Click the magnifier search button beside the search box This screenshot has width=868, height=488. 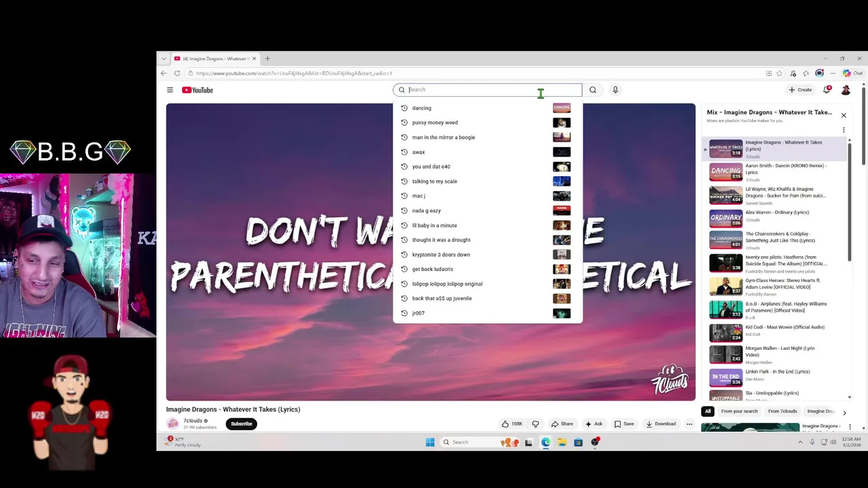(593, 89)
